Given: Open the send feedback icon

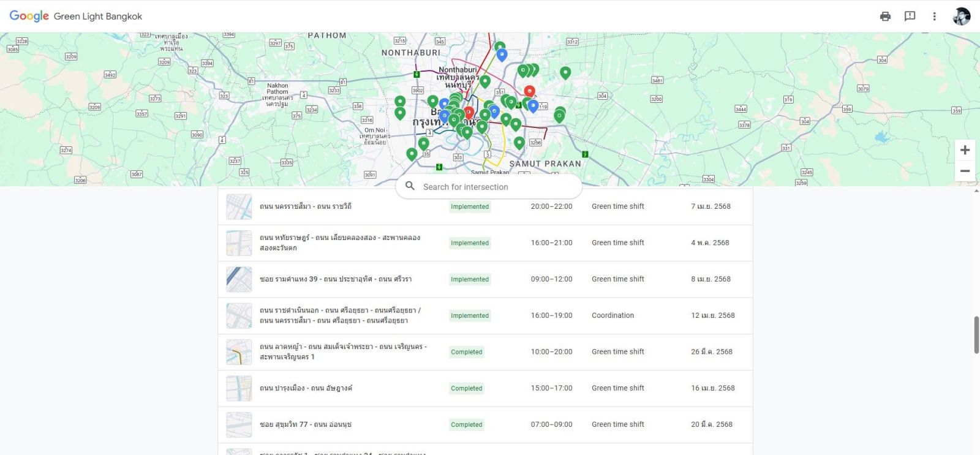Looking at the screenshot, I should [x=910, y=17].
